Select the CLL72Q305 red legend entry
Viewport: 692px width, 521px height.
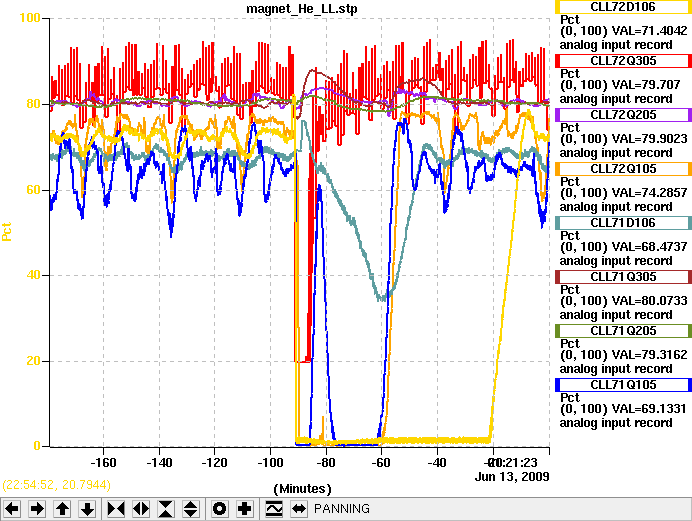click(x=623, y=60)
